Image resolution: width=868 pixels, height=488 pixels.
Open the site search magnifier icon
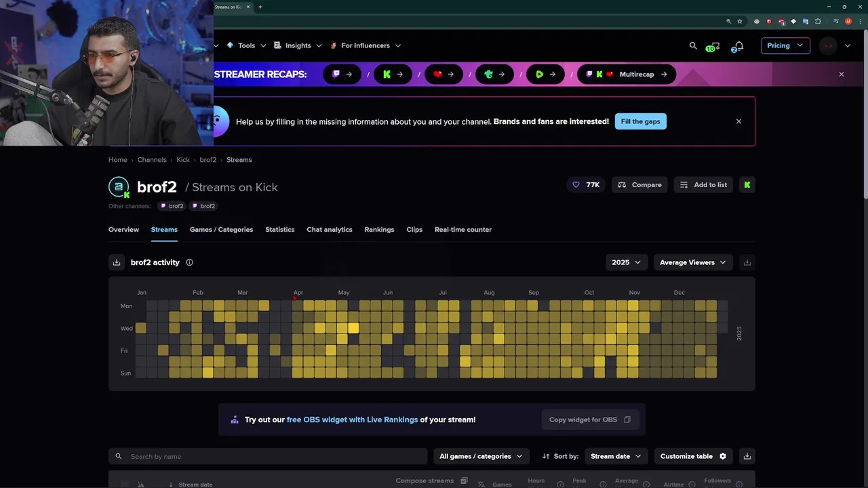point(693,45)
